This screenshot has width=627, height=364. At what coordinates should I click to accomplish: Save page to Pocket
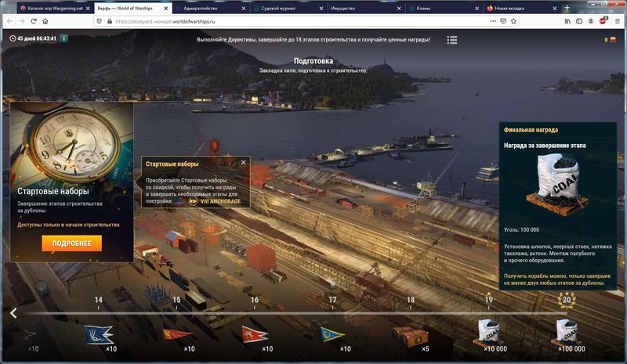tap(503, 21)
